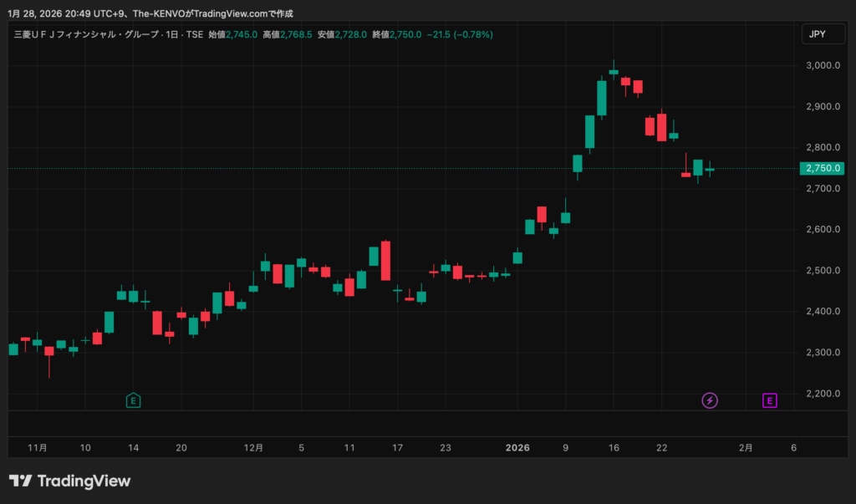Click the header timestamp text
This screenshot has height=504, width=856.
point(150,13)
